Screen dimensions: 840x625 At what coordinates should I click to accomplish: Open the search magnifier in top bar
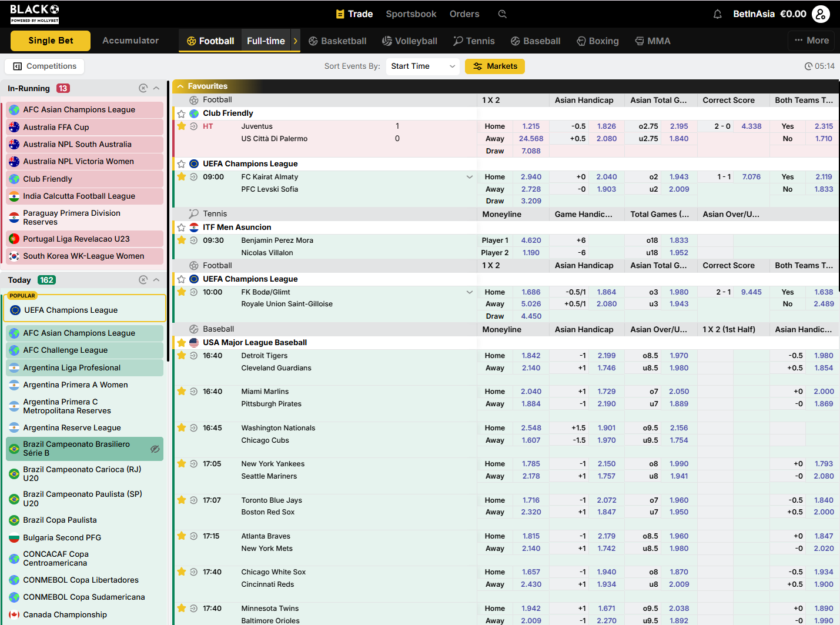click(x=502, y=14)
